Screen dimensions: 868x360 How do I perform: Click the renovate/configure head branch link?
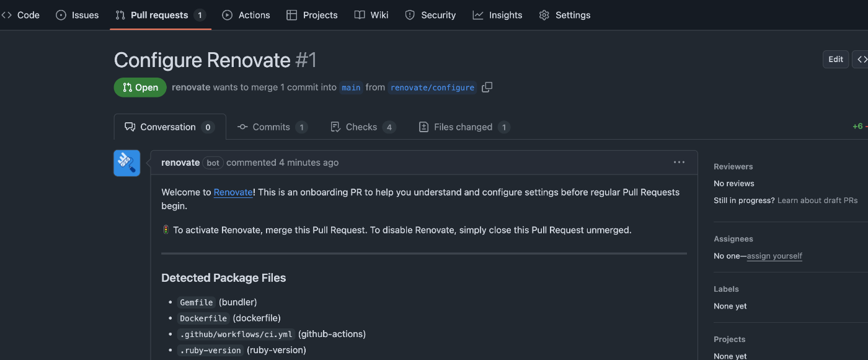432,88
